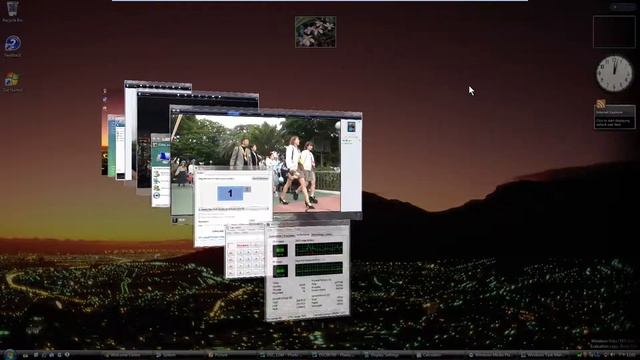The height and width of the screenshot is (360, 640).
Task: Switch to Calculator on the taskbar
Action: 439,355
